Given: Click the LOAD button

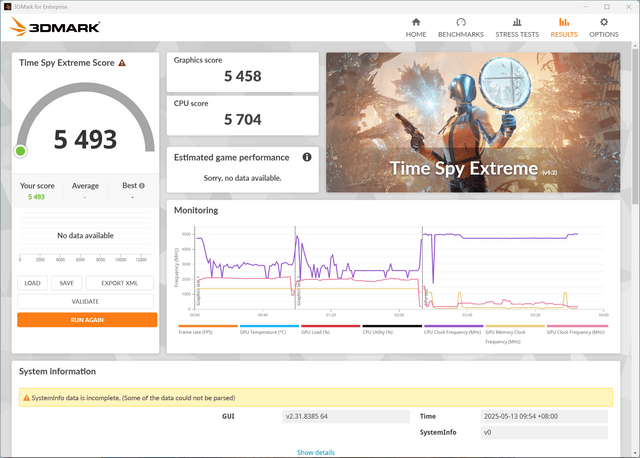Looking at the screenshot, I should tap(32, 283).
